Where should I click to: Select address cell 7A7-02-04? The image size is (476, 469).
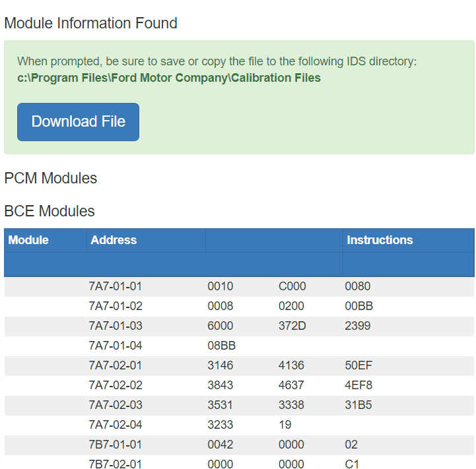(116, 425)
